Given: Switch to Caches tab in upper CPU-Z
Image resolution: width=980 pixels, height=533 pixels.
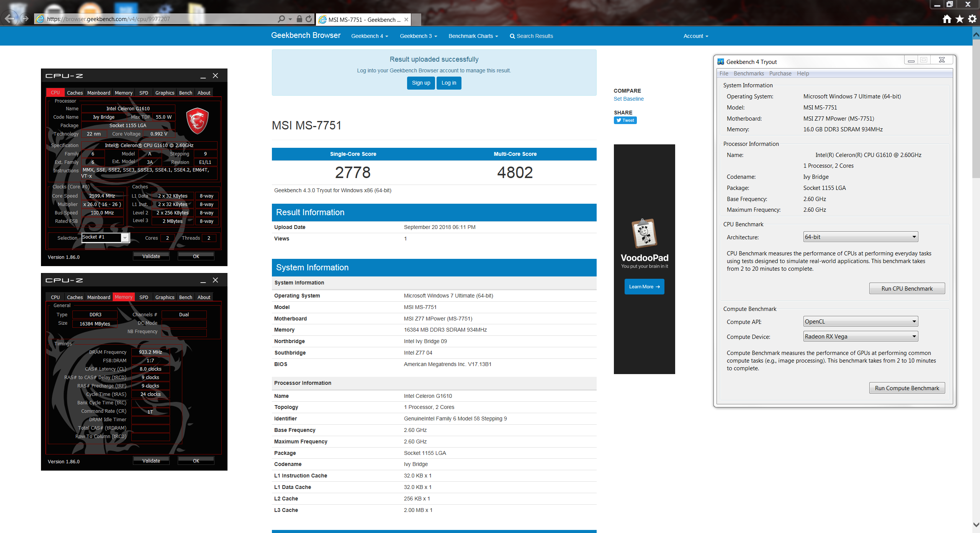Looking at the screenshot, I should coord(75,93).
